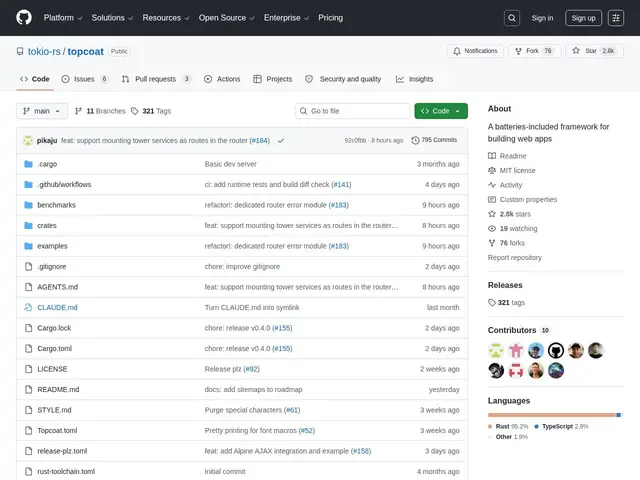640x480 pixels.
Task: Open the tokio-rs owner link
Action: tap(44, 51)
